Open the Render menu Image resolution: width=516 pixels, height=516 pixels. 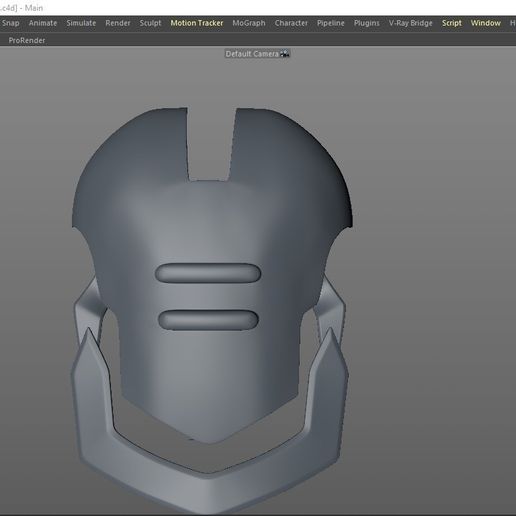coord(118,23)
